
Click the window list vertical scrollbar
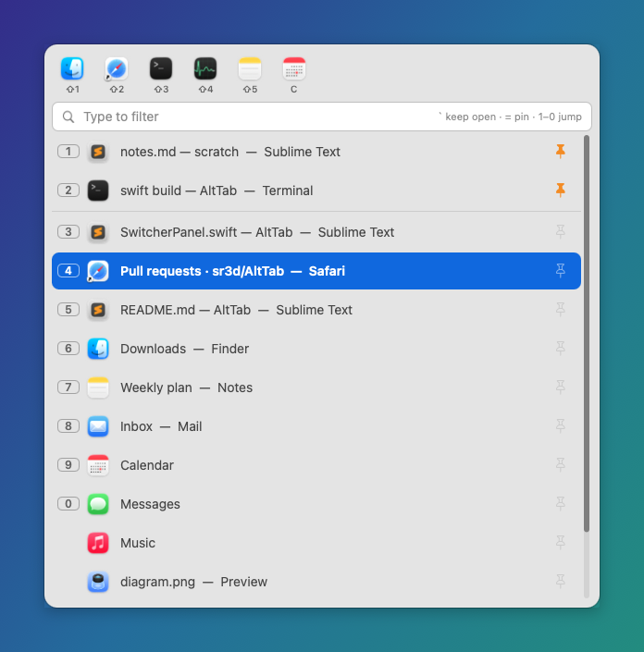(587, 334)
